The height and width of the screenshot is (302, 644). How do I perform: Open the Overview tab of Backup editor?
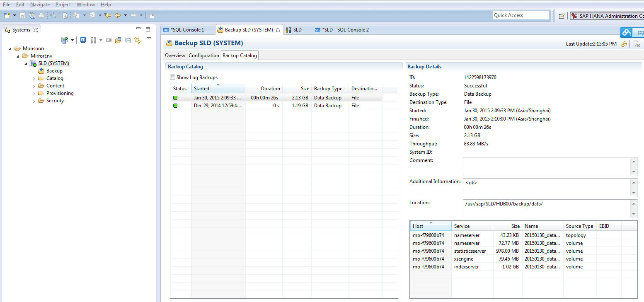175,56
